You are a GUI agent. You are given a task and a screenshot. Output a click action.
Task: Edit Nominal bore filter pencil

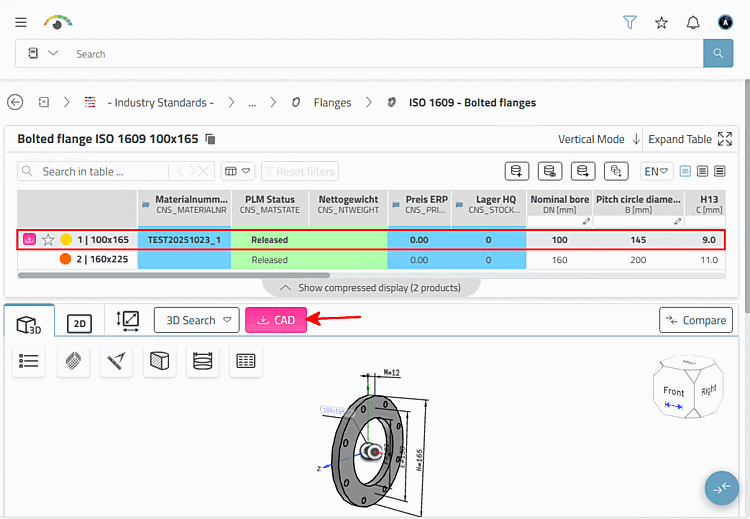pyautogui.click(x=586, y=221)
